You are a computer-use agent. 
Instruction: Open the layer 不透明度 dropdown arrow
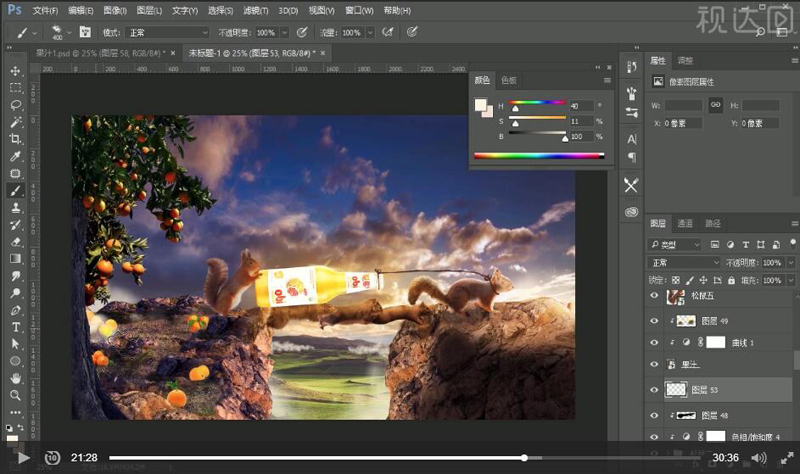coord(791,263)
